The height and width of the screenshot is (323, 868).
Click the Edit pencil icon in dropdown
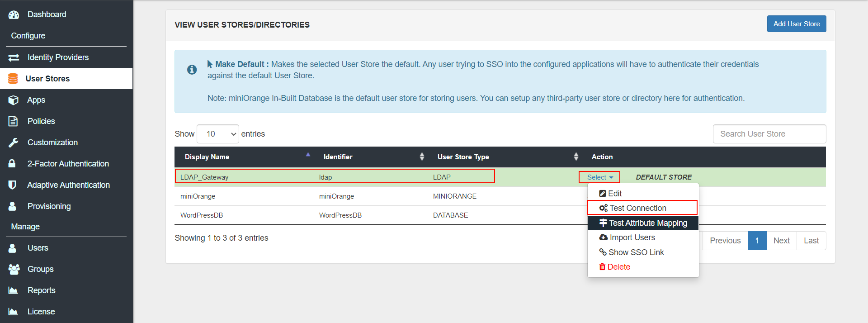pos(603,194)
